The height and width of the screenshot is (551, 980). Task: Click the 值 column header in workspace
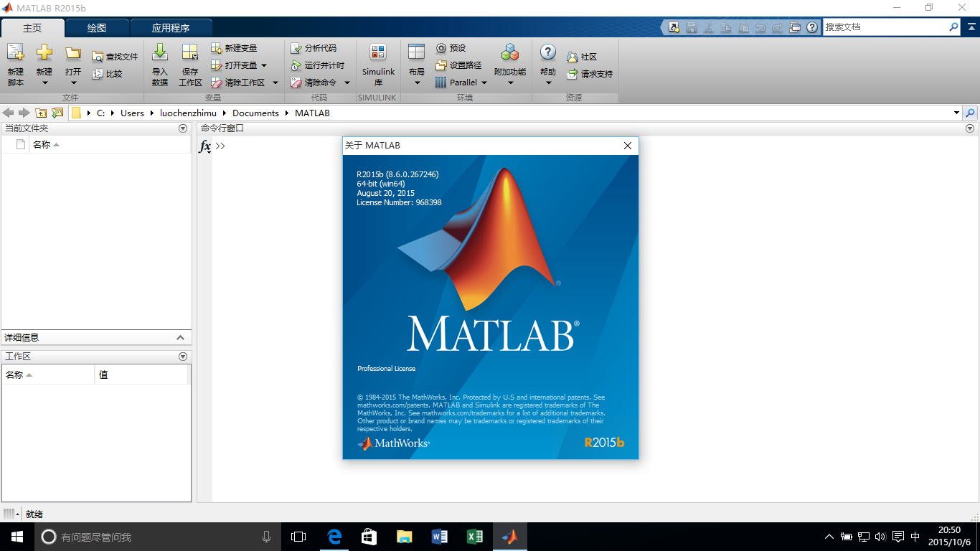pos(141,375)
